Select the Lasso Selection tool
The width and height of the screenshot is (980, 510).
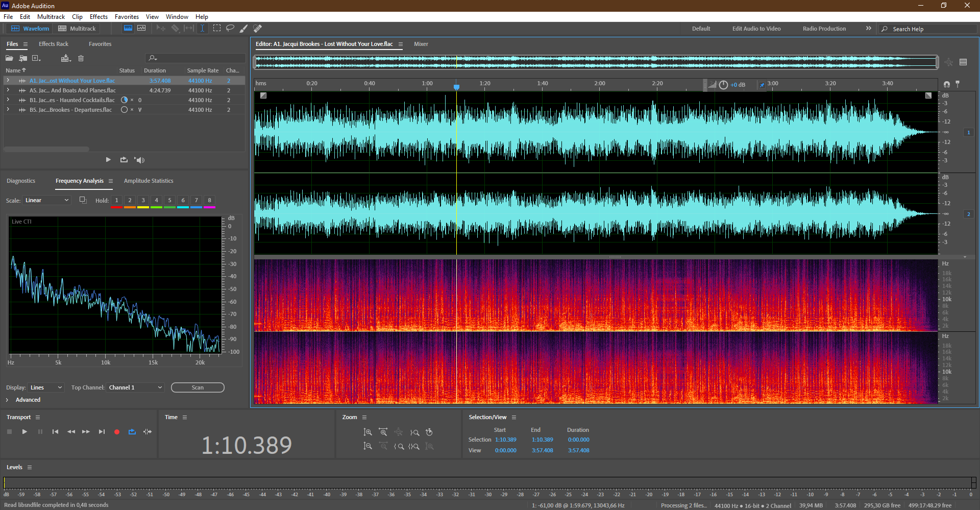tap(230, 28)
